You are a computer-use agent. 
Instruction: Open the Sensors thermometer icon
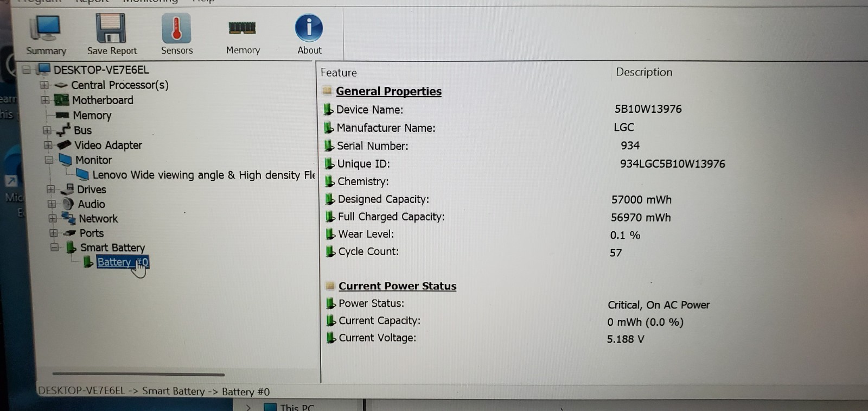[x=176, y=28]
